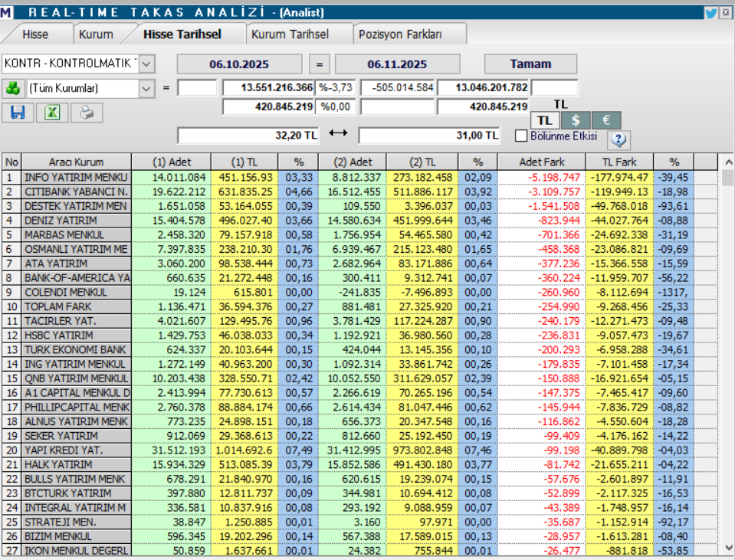Expand the (Tüm Kurumlar) dropdown

click(x=146, y=88)
